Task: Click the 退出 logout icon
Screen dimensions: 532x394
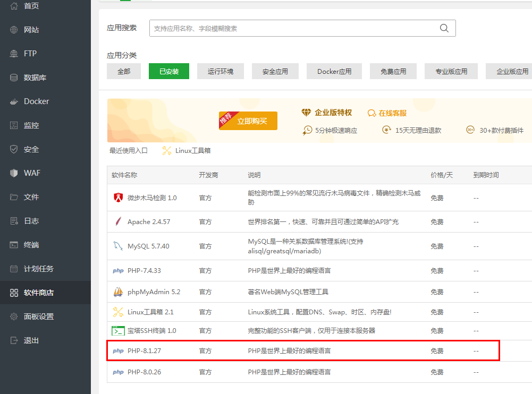Action: pos(14,340)
